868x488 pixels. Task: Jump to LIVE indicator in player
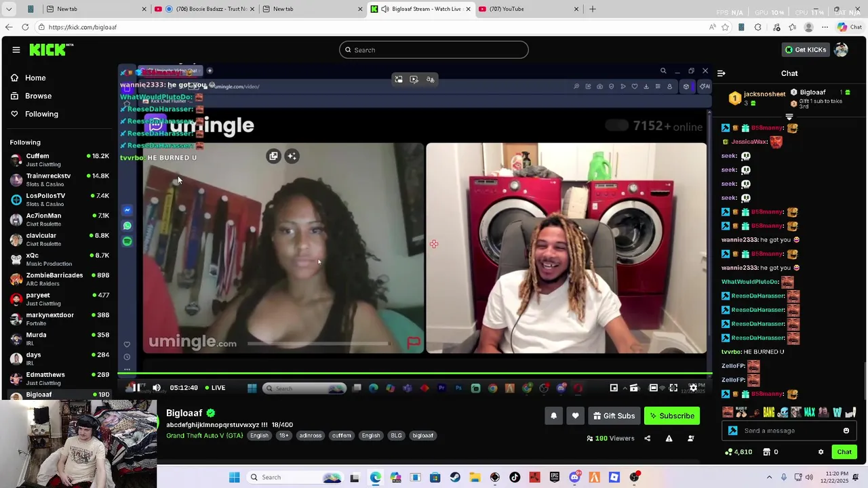click(x=216, y=388)
